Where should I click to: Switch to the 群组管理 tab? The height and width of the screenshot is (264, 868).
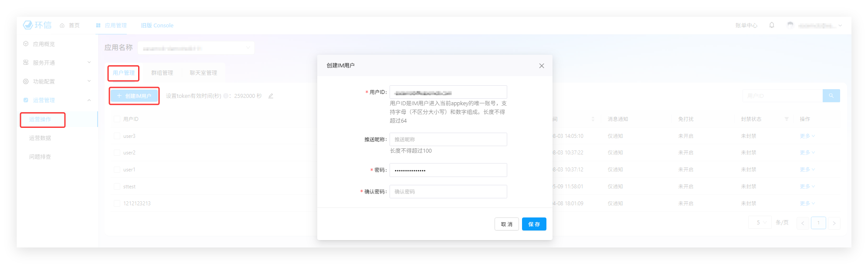coord(162,73)
